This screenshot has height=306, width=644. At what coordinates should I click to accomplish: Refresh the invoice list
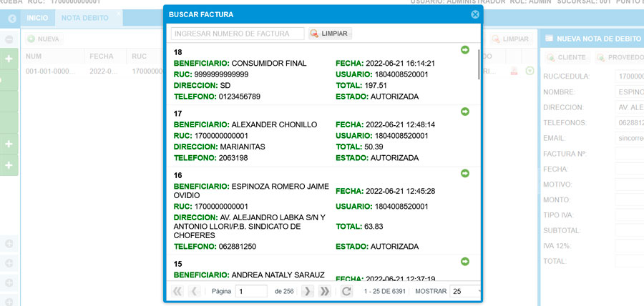pyautogui.click(x=346, y=292)
